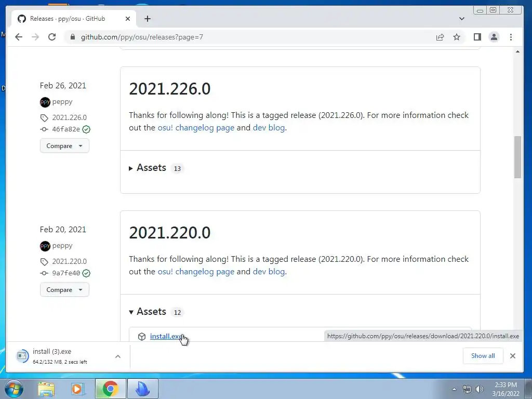Click the blue fin app in taskbar

tap(143, 389)
